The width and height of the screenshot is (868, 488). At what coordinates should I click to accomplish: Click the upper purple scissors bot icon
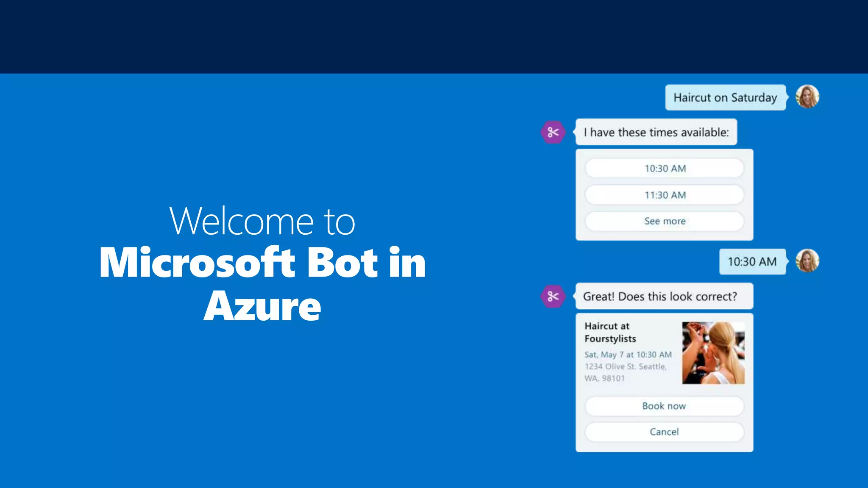pyautogui.click(x=553, y=133)
